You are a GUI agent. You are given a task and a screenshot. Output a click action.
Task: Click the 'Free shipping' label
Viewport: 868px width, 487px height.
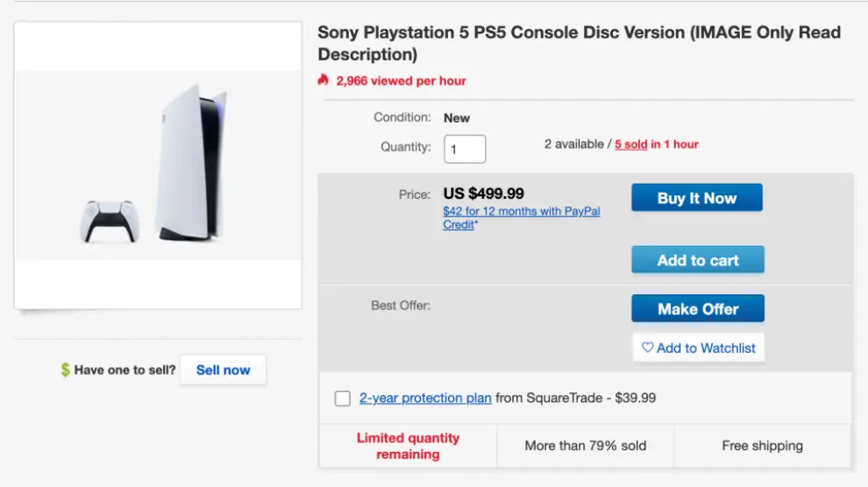[762, 446]
